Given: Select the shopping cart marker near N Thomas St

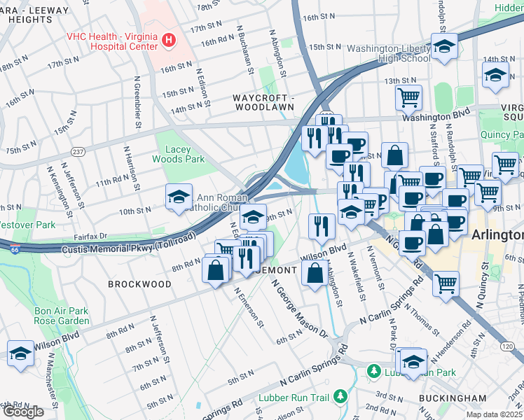Looking at the screenshot, I should tap(446, 287).
